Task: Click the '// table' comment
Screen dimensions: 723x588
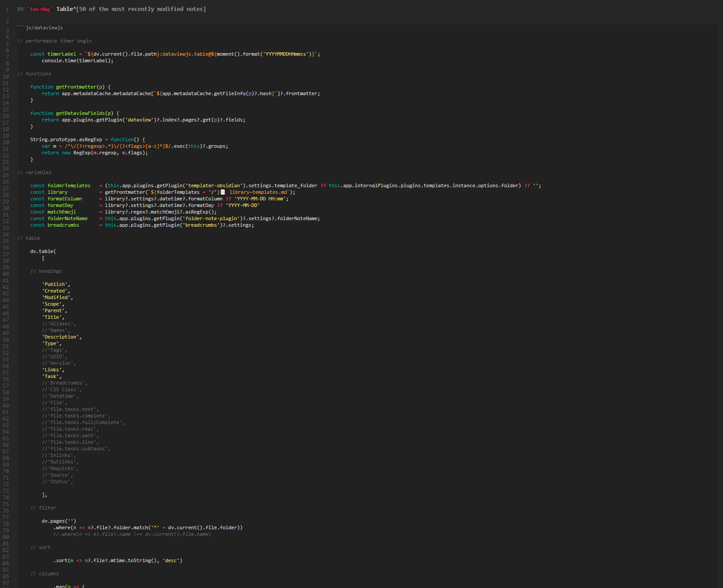Action: pos(29,238)
